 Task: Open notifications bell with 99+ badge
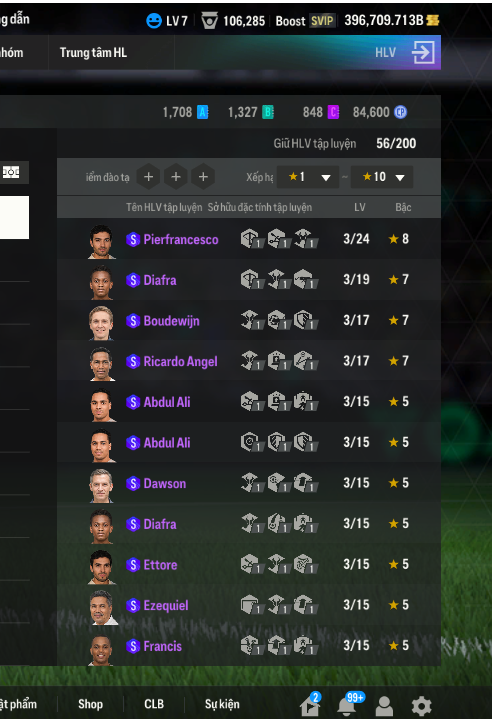[x=346, y=706]
